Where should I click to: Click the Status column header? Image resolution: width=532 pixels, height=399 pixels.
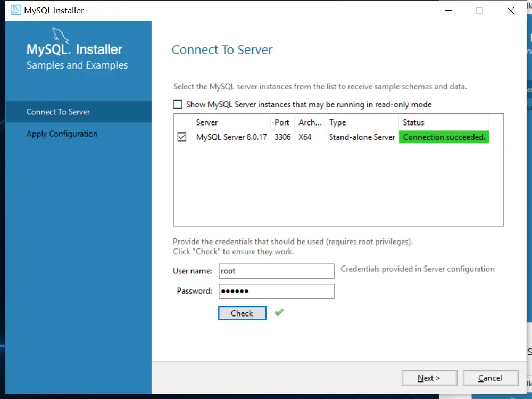[444, 122]
